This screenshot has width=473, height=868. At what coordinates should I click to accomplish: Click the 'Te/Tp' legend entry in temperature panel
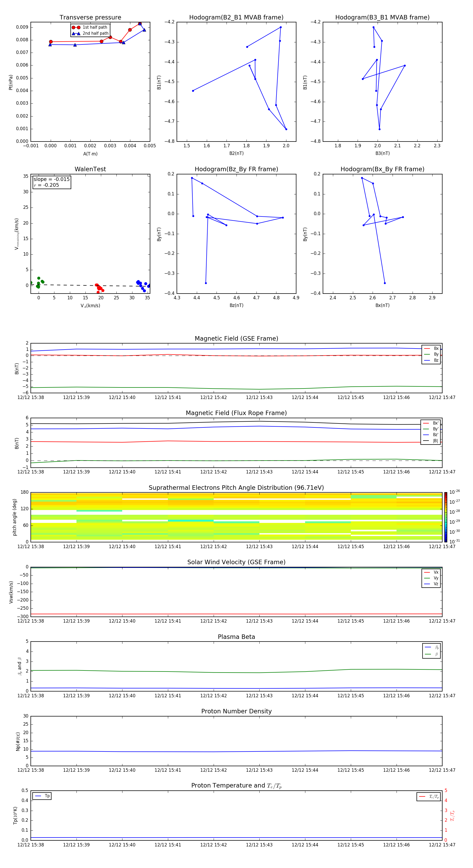(x=429, y=796)
